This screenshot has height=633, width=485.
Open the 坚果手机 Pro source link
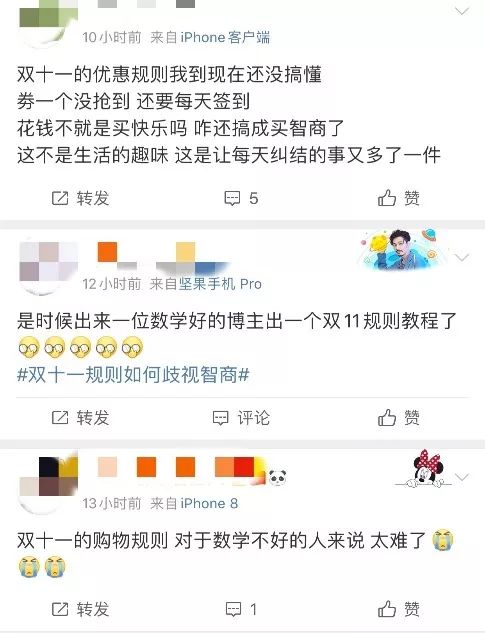(220, 284)
